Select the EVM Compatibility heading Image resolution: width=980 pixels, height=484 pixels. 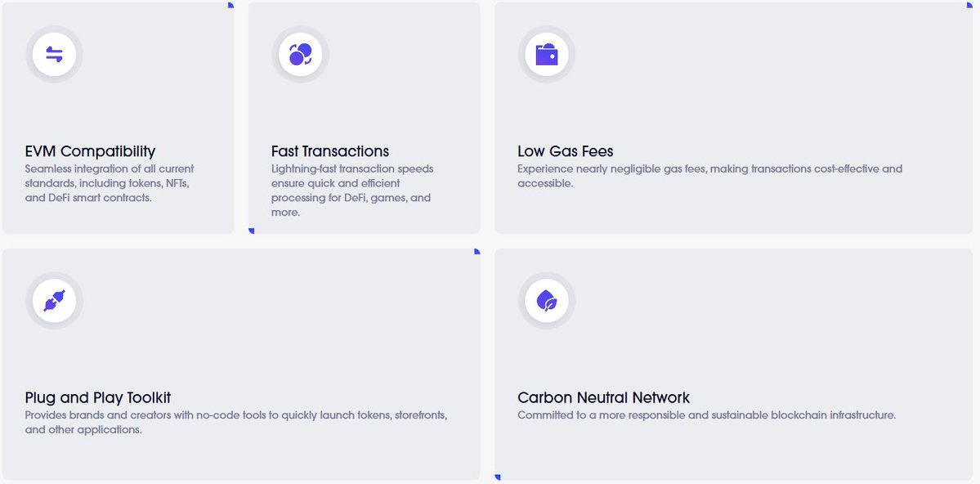pyautogui.click(x=90, y=151)
